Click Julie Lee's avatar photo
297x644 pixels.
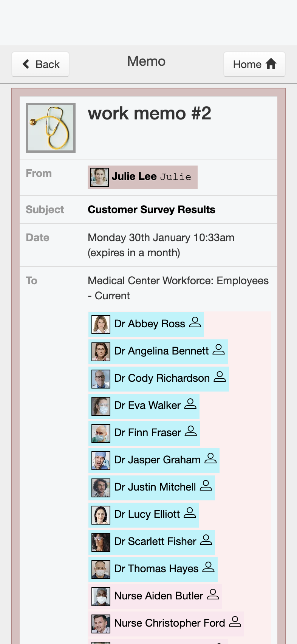99,177
